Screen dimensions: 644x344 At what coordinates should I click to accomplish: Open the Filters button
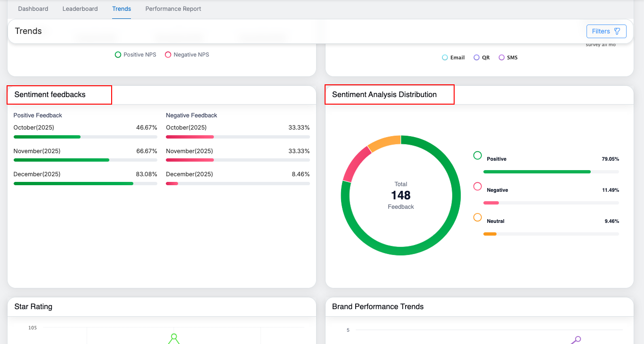point(606,31)
